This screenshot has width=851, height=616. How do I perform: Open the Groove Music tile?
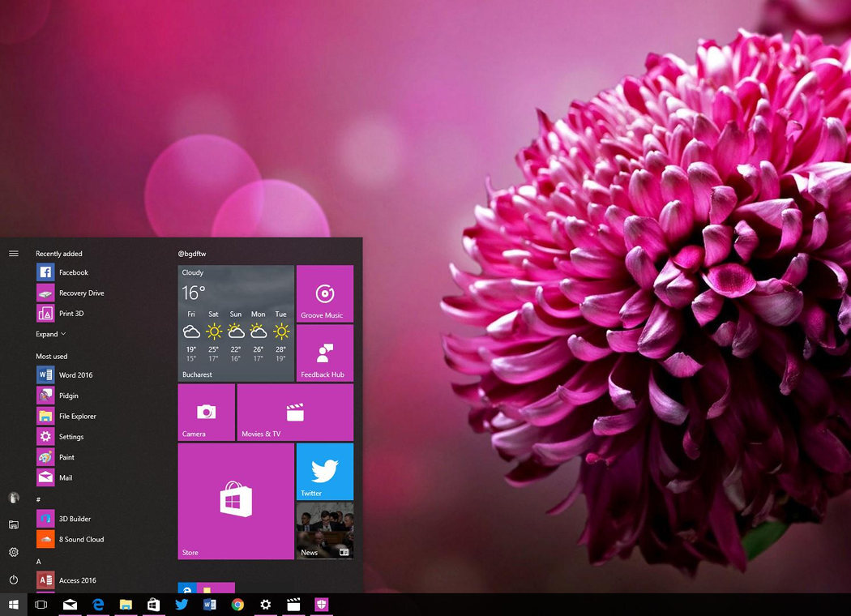point(325,293)
